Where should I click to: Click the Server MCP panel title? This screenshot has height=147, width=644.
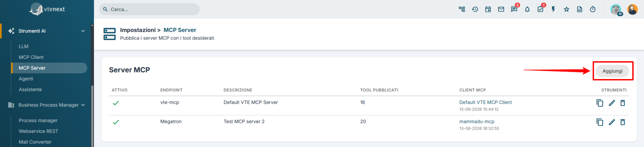(129, 70)
